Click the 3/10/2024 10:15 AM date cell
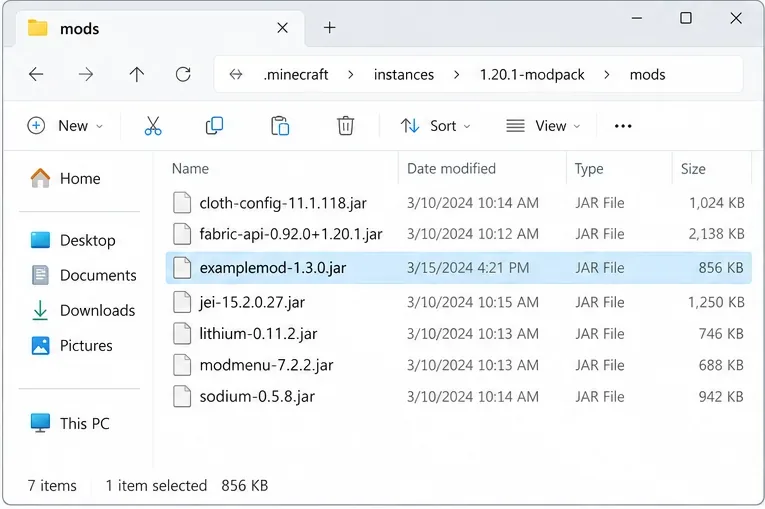Image resolution: width=765 pixels, height=509 pixels. pos(473,303)
